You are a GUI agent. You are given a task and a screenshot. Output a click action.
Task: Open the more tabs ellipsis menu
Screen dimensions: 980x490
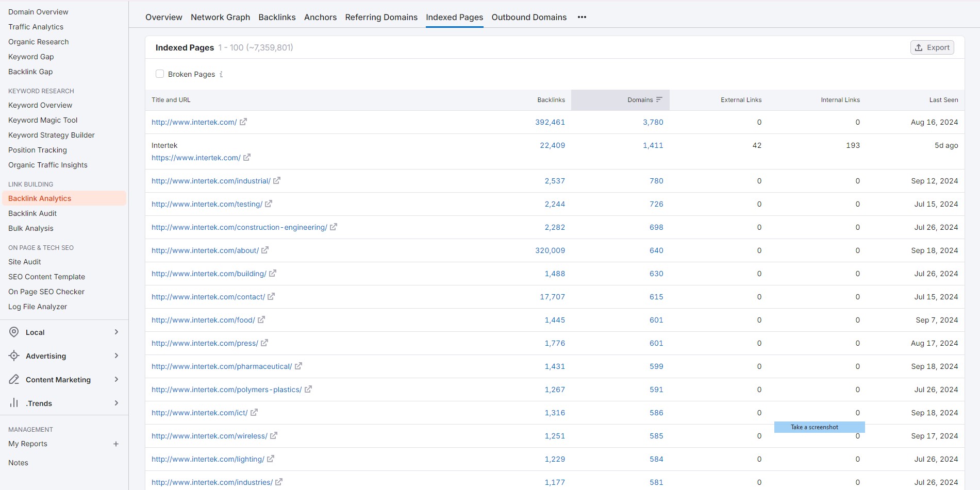click(582, 17)
